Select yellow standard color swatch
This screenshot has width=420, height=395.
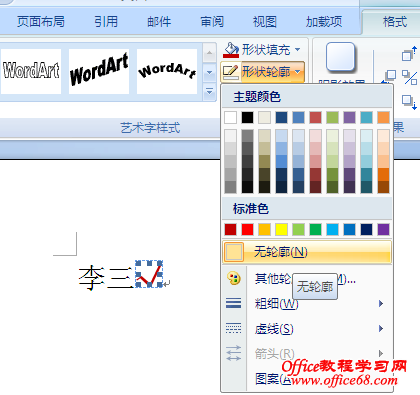pos(281,229)
